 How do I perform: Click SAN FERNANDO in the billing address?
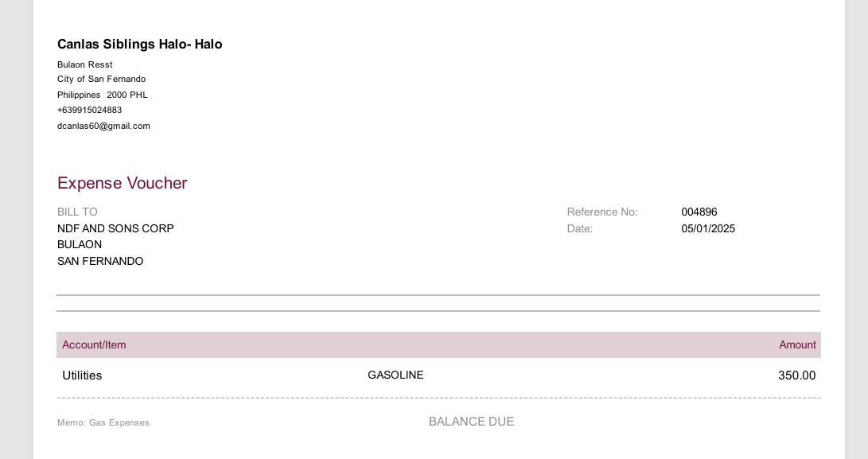(100, 262)
